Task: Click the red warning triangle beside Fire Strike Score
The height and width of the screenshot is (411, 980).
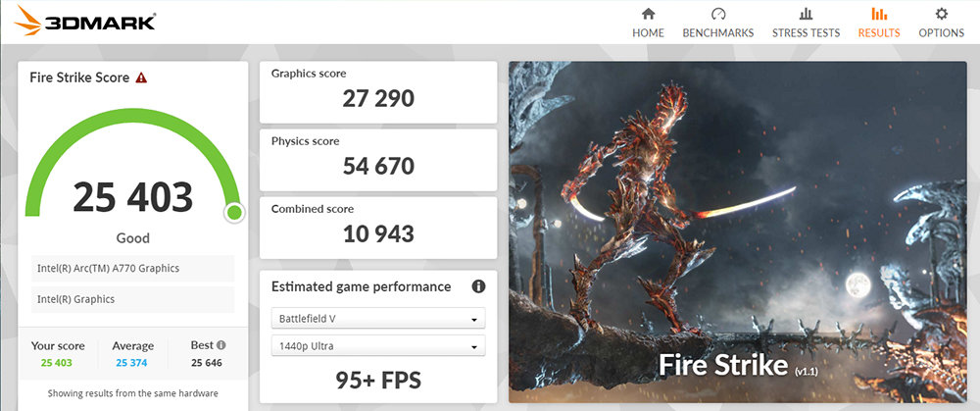Action: pos(141,77)
